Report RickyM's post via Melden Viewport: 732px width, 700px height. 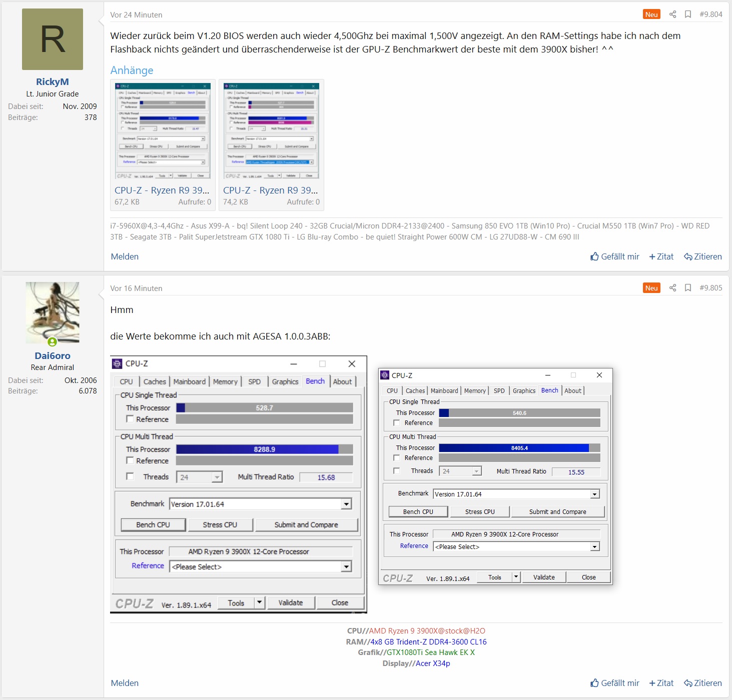click(x=125, y=256)
